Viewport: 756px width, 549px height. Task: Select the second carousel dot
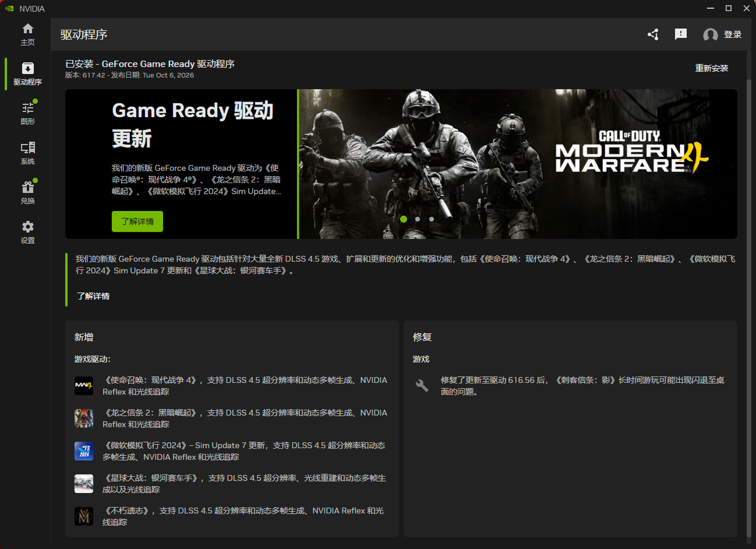pyautogui.click(x=418, y=219)
